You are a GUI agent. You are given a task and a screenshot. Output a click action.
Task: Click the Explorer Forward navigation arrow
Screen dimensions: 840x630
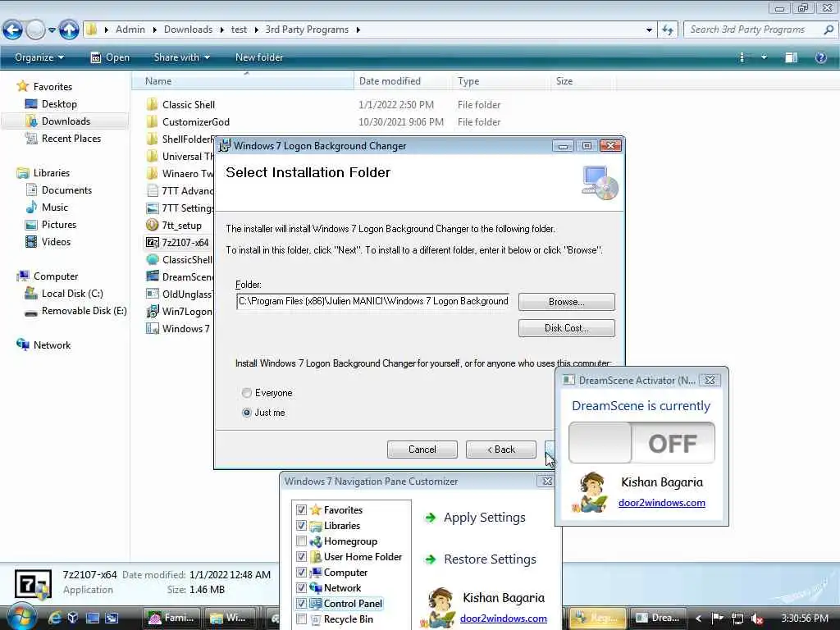(x=35, y=30)
